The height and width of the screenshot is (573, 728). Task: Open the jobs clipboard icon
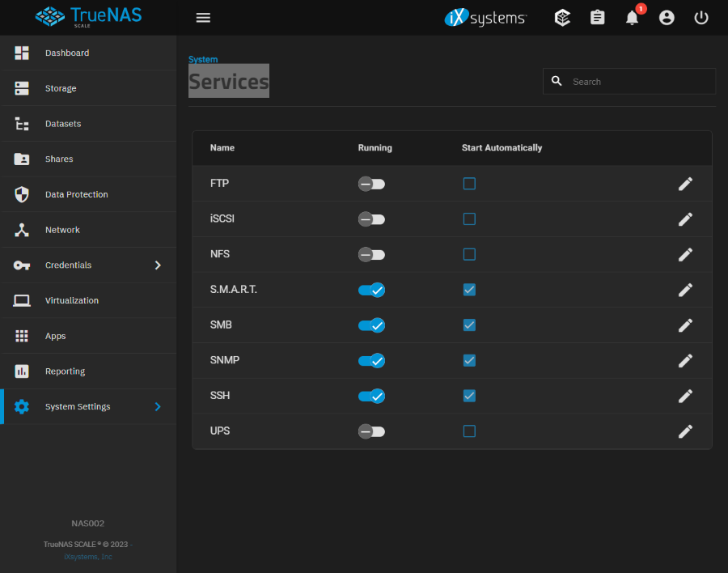[x=598, y=18]
